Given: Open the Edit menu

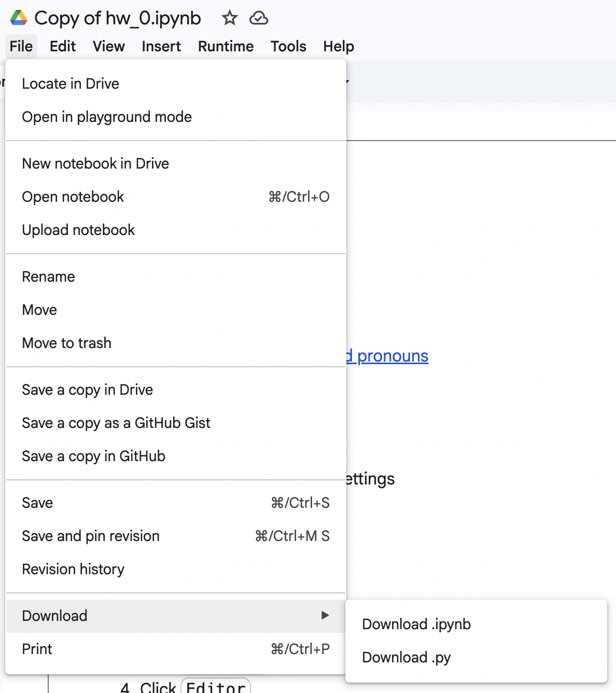Looking at the screenshot, I should (63, 47).
